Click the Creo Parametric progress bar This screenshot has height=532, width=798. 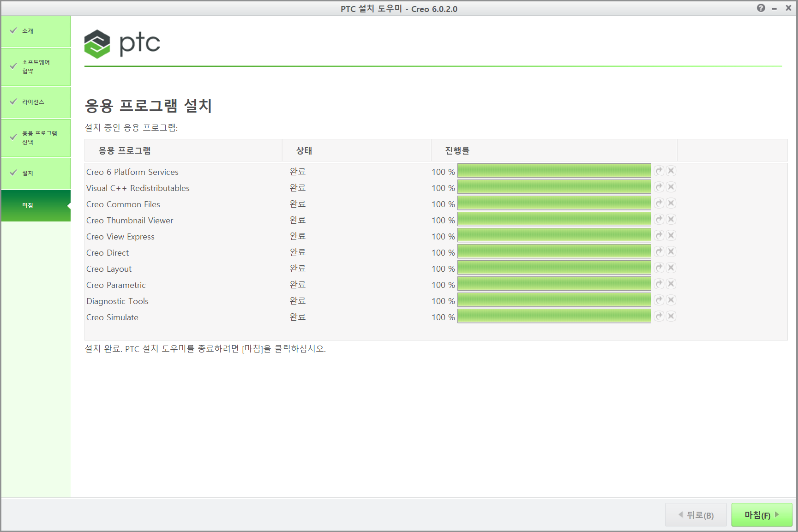tap(554, 284)
